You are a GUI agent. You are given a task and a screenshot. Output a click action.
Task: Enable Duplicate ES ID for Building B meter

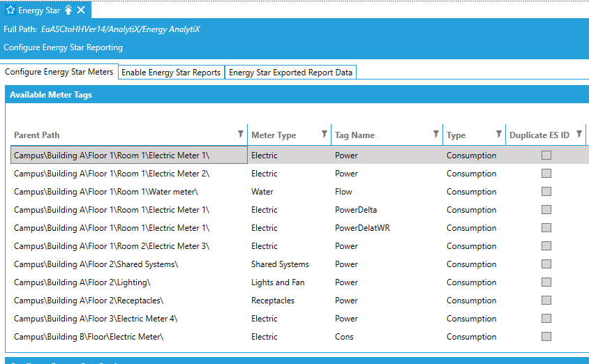(x=546, y=337)
